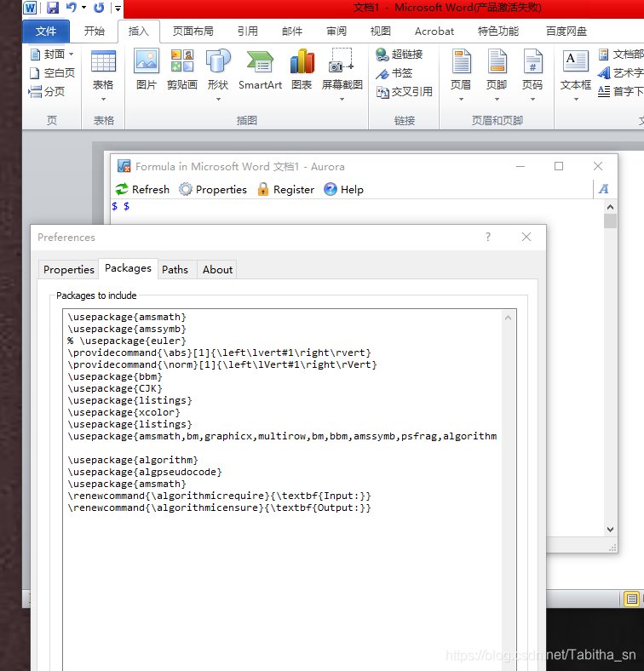Screen dimensions: 644x671
Task: Click the print layout view icon in Word's status bar
Action: tap(631, 599)
